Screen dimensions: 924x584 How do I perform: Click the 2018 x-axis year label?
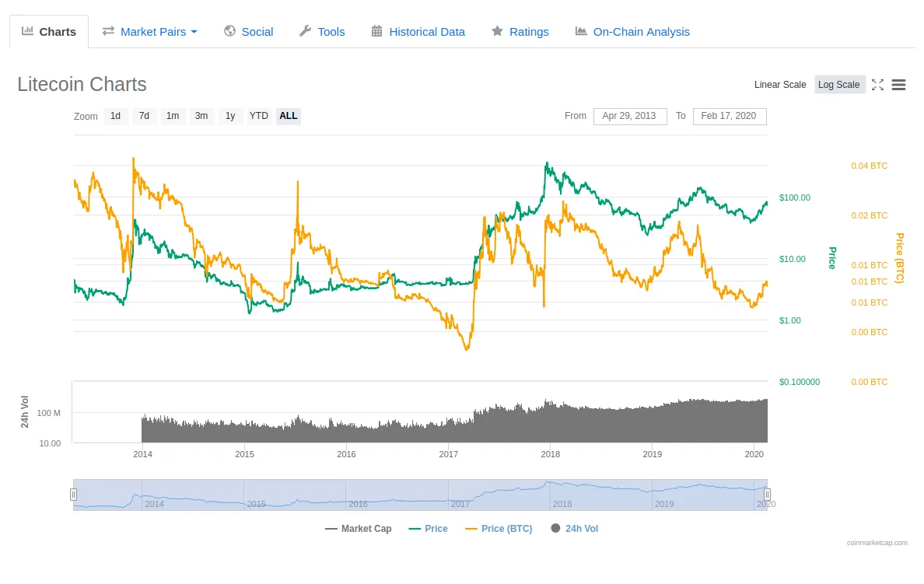pyautogui.click(x=551, y=454)
